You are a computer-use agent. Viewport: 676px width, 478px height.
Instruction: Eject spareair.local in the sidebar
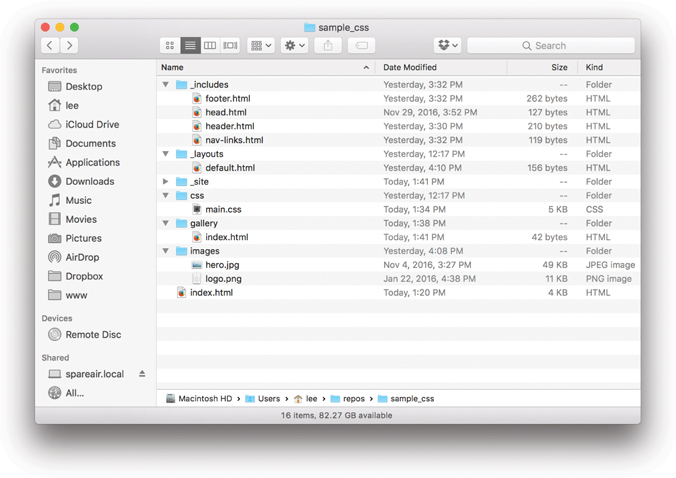(142, 374)
